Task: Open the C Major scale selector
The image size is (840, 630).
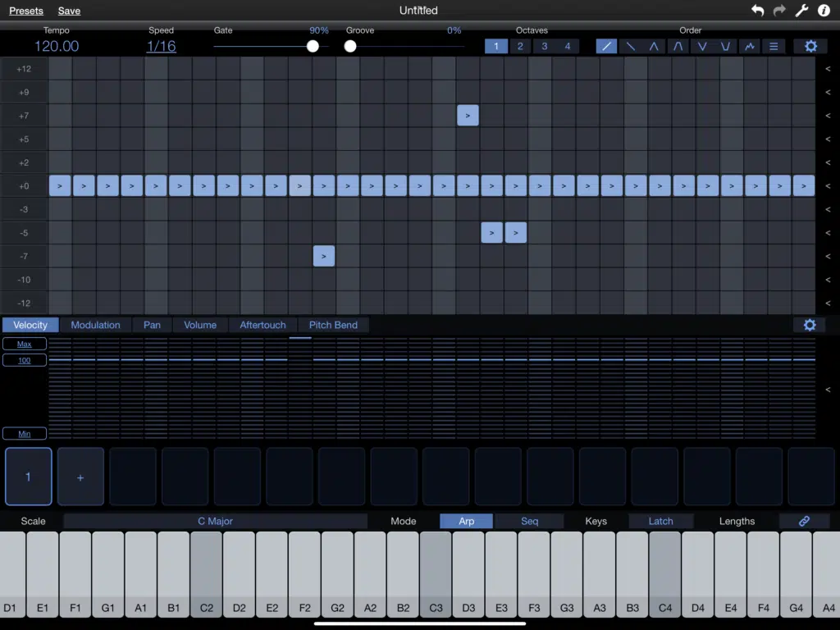Action: [216, 521]
